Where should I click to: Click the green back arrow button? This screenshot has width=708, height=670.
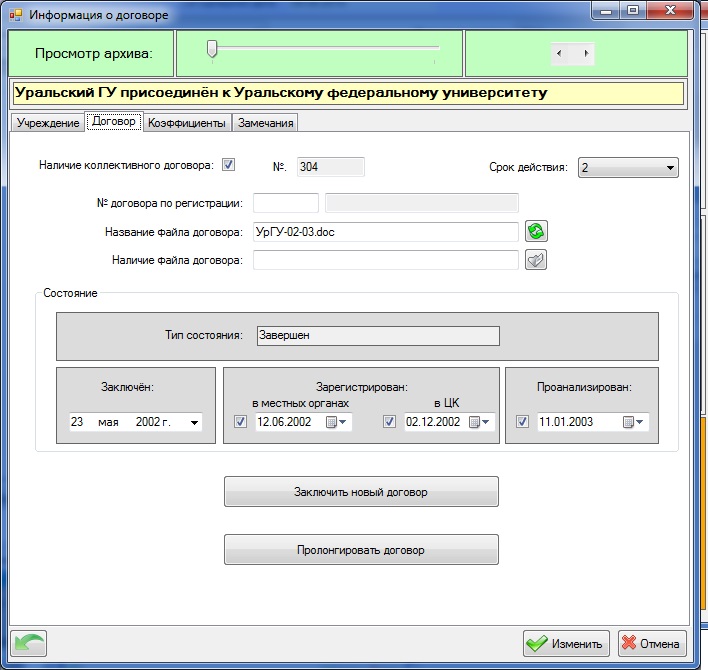(29, 643)
